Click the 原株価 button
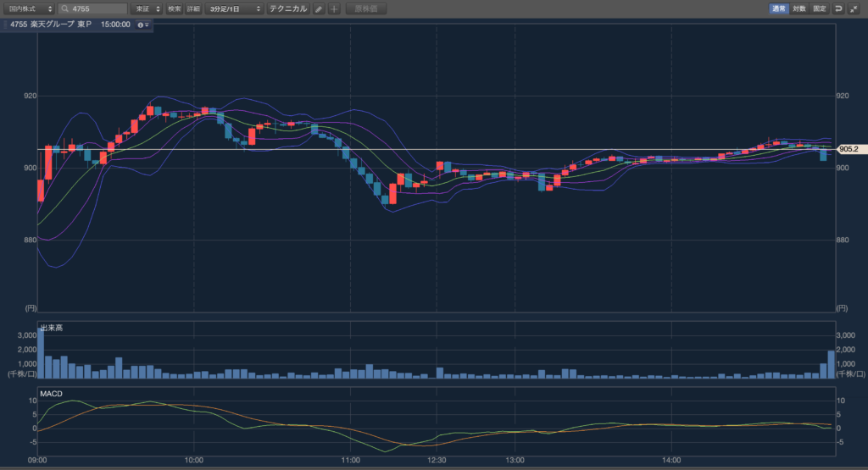 click(366, 8)
